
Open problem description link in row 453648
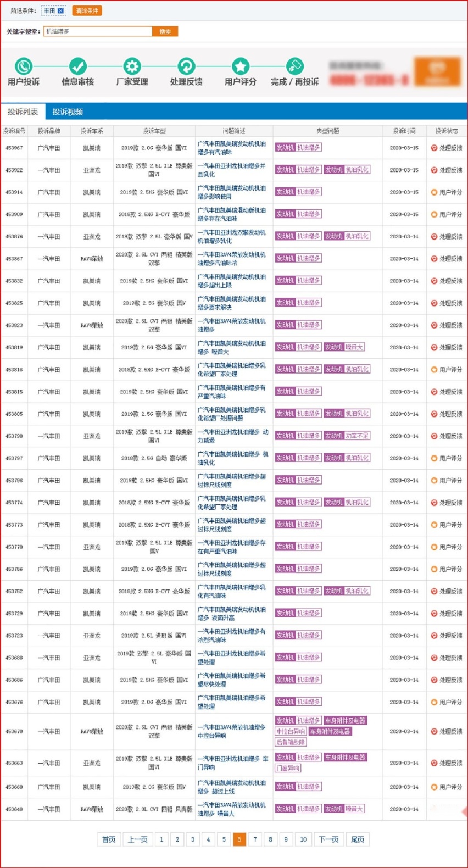tap(231, 809)
